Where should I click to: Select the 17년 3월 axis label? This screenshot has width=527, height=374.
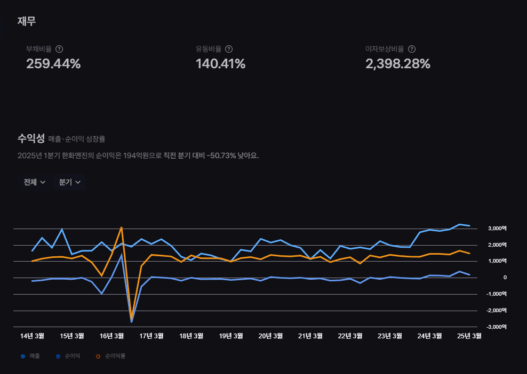(x=151, y=336)
